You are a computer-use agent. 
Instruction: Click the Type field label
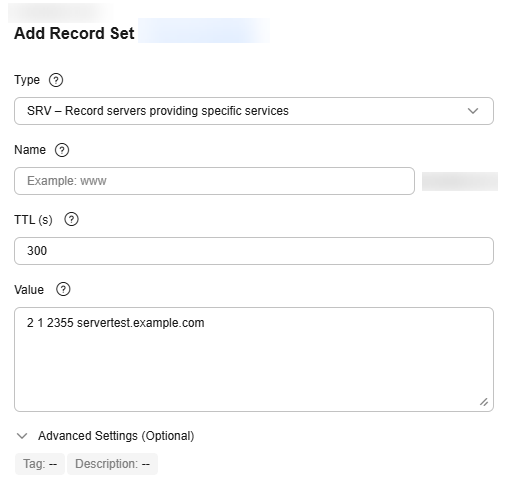pos(27,80)
